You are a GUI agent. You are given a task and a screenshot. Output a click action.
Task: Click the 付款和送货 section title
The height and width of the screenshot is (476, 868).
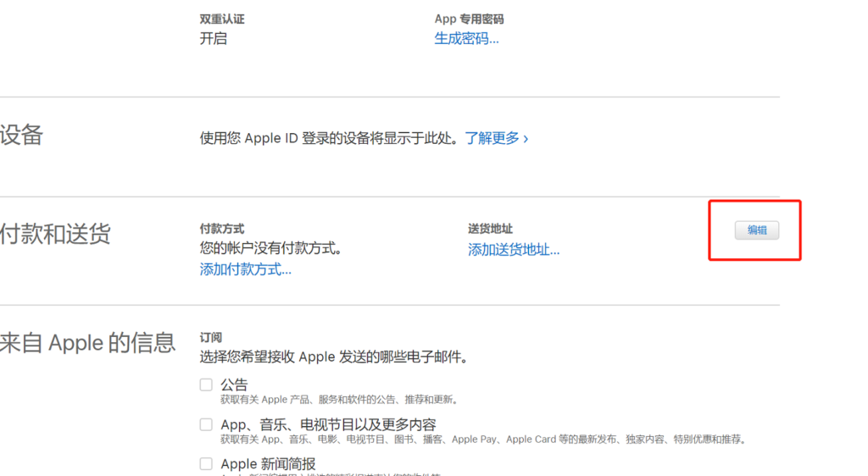(x=55, y=235)
